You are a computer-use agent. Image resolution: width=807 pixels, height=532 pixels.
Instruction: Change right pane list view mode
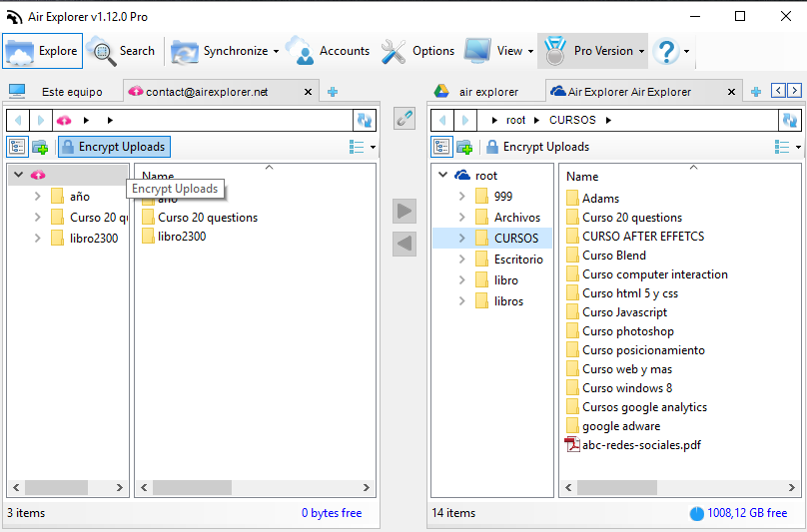click(x=787, y=147)
